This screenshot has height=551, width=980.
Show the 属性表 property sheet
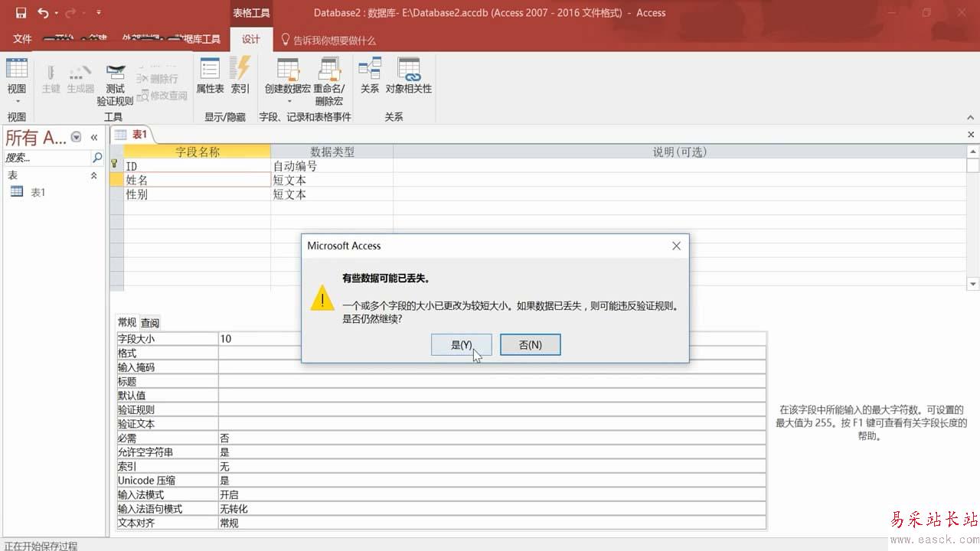[210, 76]
